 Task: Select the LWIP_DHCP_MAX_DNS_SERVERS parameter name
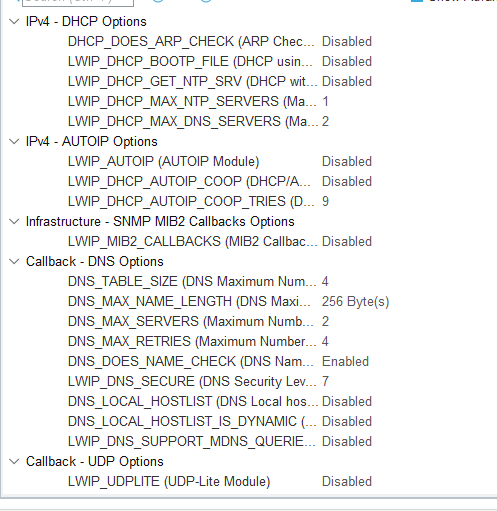[193, 122]
